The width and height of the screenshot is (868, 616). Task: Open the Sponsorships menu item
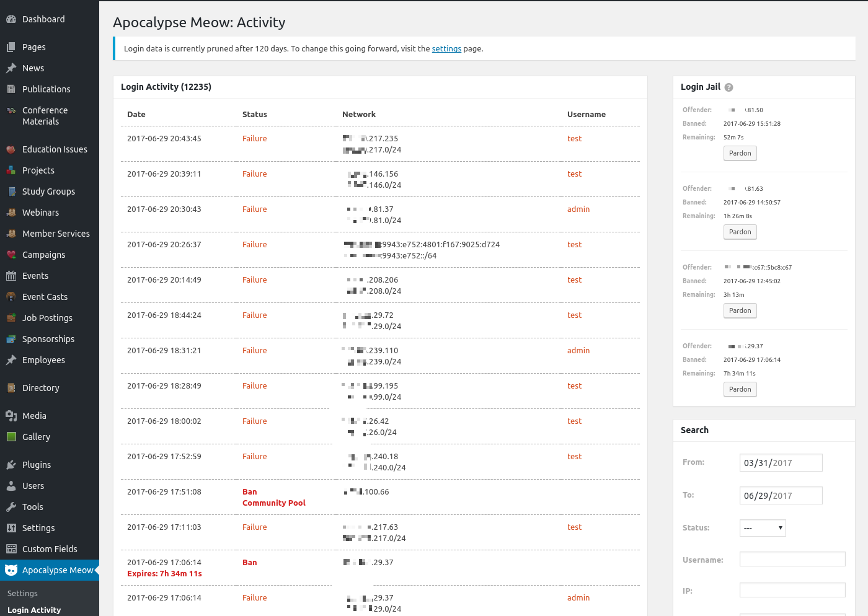[x=50, y=339]
